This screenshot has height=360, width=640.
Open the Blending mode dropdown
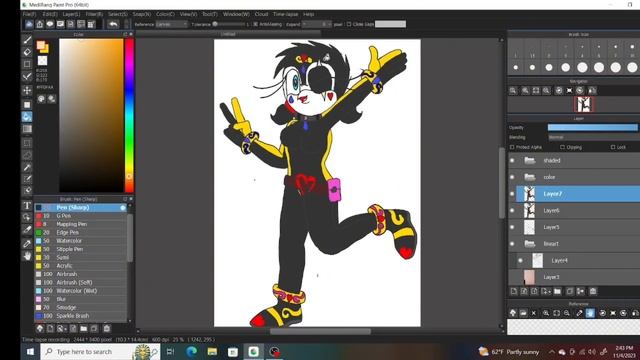pyautogui.click(x=593, y=138)
